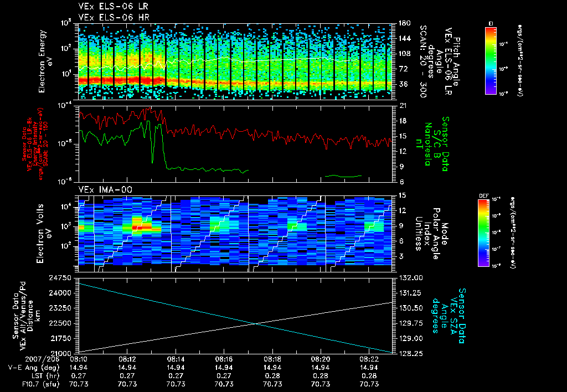Screen dimensions: 567x392
Task: Click the SZA tick '132.00'
Action: 410,278
